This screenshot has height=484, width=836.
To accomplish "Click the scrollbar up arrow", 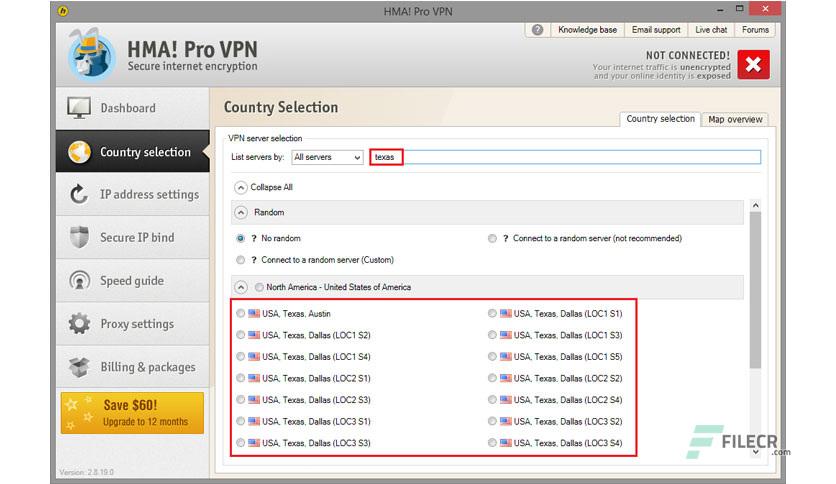I will point(755,206).
